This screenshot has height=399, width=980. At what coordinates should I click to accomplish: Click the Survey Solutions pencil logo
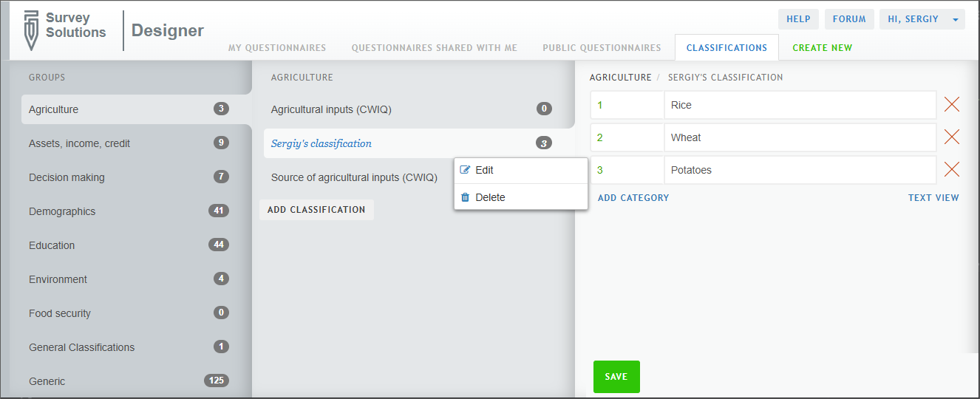point(31,30)
